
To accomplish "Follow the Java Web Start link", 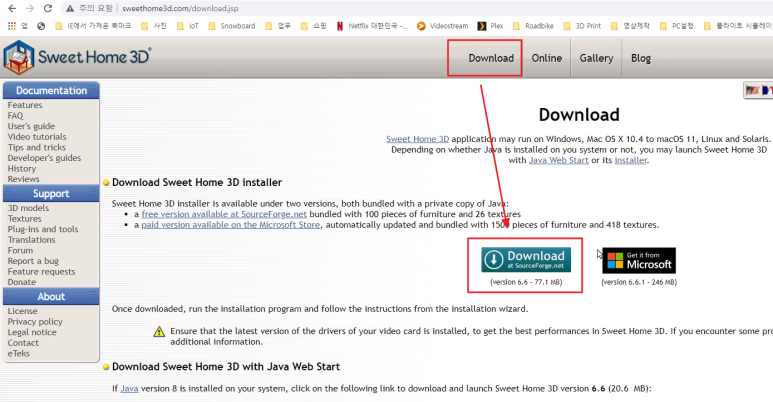I will [559, 160].
